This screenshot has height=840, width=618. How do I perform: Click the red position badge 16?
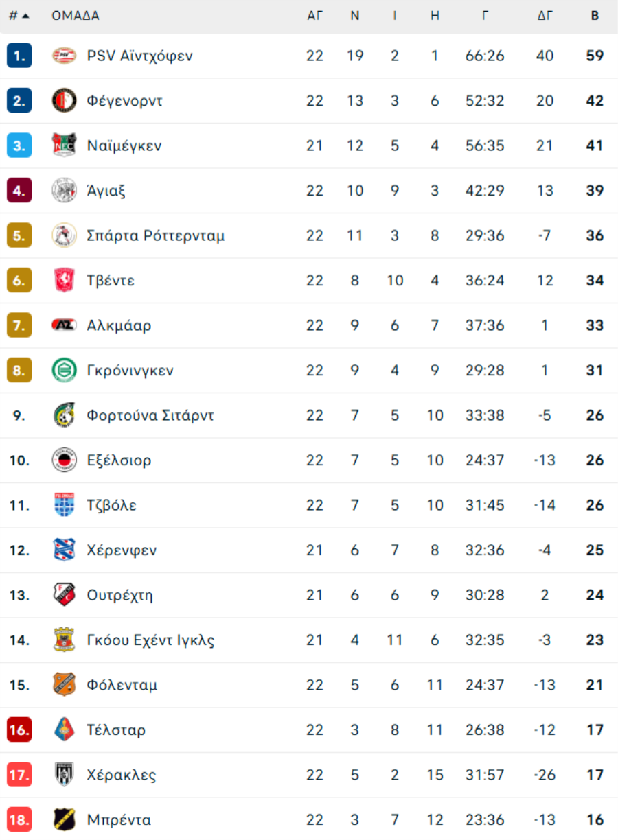click(x=19, y=730)
